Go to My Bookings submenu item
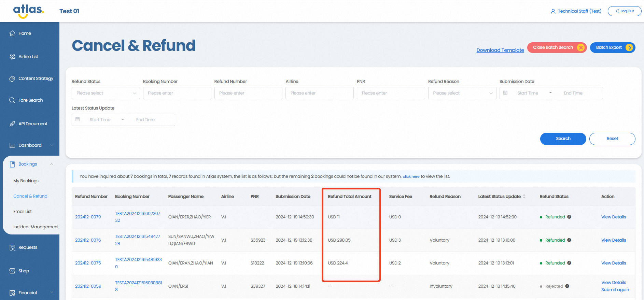Viewport: 644px width, 300px height. [x=26, y=181]
